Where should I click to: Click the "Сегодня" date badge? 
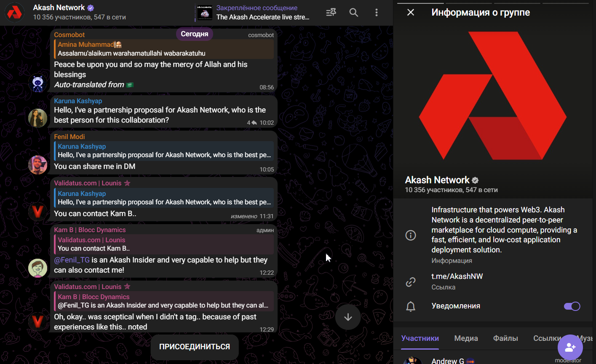click(x=195, y=34)
